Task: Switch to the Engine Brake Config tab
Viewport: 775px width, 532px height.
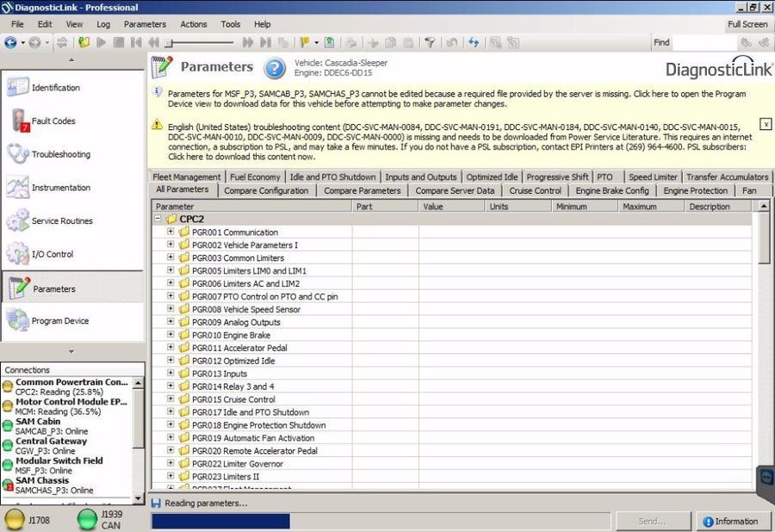Action: point(612,190)
